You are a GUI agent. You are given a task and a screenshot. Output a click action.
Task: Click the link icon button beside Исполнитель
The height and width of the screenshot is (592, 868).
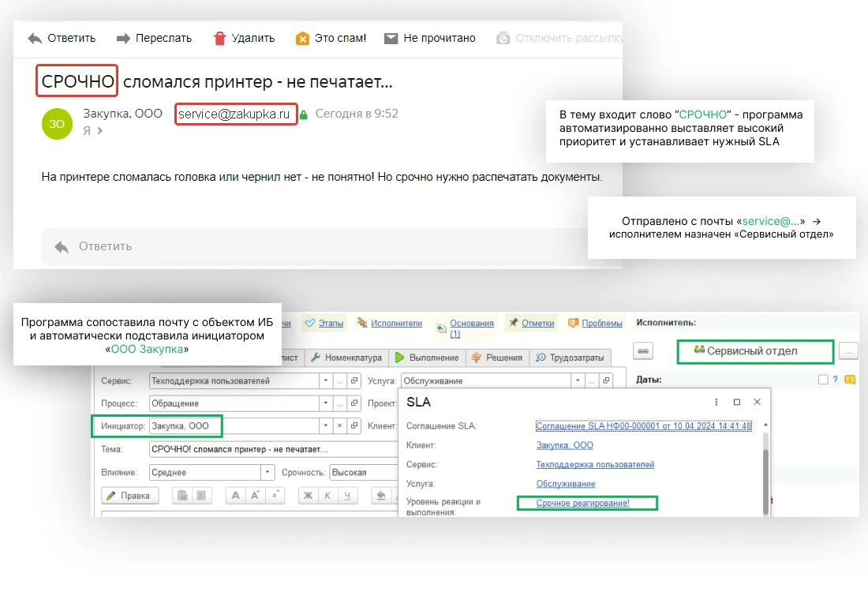pos(643,351)
